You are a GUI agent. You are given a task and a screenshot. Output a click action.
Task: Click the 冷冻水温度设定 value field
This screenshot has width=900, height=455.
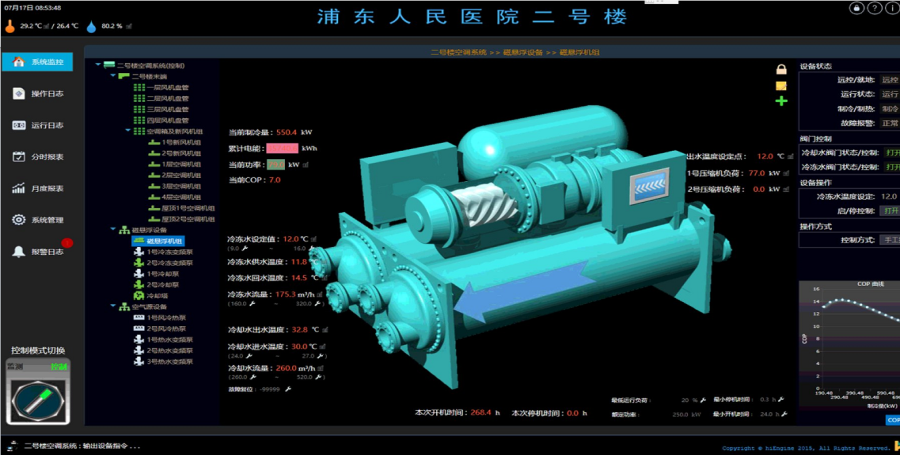(x=890, y=196)
